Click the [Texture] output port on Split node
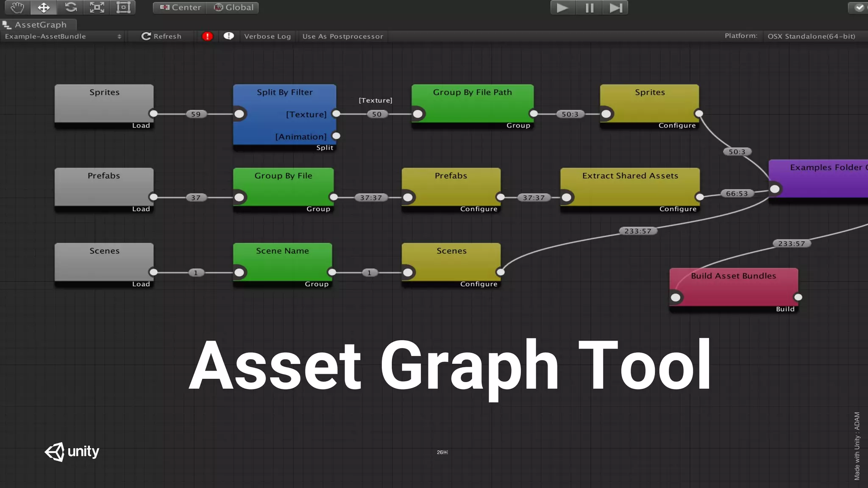The image size is (868, 488). coord(337,114)
